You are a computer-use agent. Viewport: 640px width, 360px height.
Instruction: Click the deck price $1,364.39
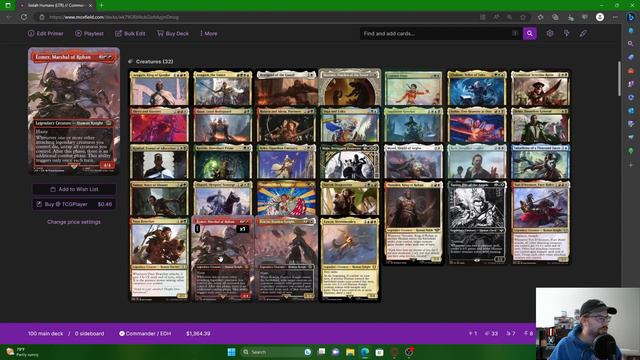[x=198, y=333]
